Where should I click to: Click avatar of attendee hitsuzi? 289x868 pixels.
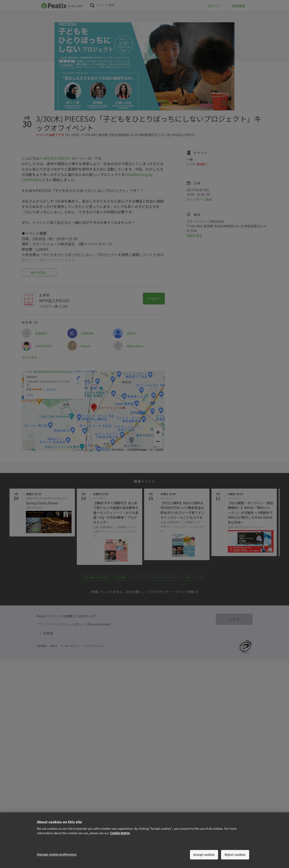click(72, 346)
